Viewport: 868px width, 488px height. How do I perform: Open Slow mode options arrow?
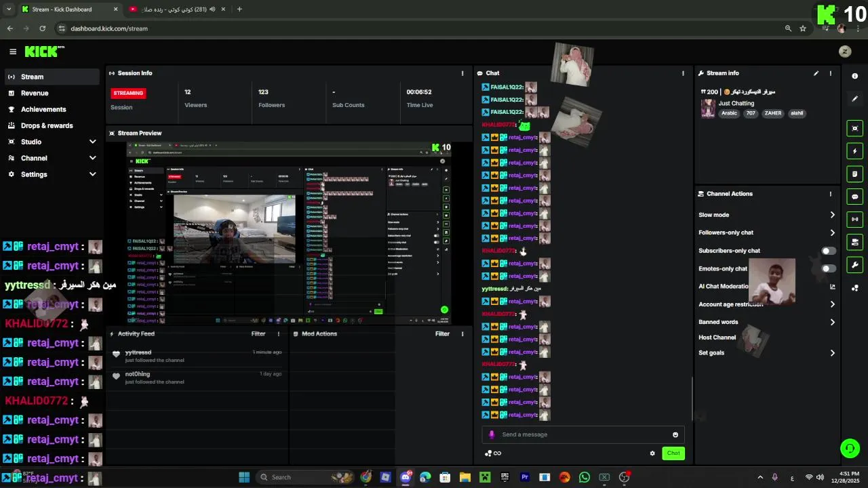pos(833,215)
